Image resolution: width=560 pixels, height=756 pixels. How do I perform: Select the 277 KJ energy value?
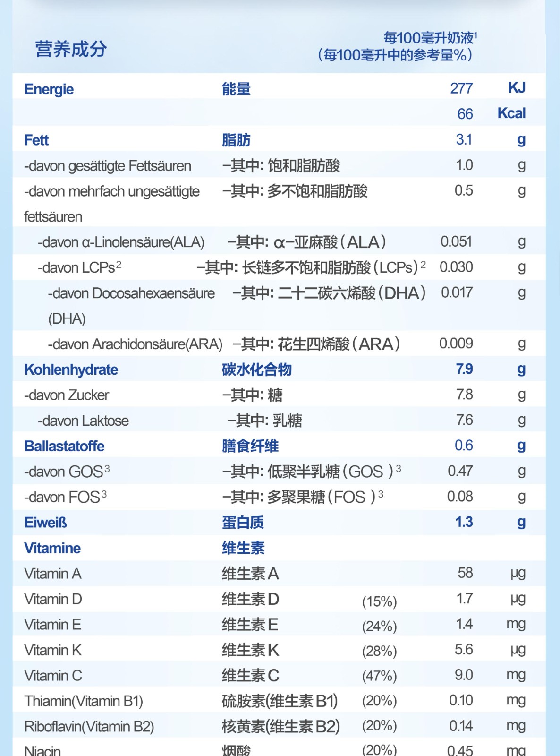(x=461, y=88)
